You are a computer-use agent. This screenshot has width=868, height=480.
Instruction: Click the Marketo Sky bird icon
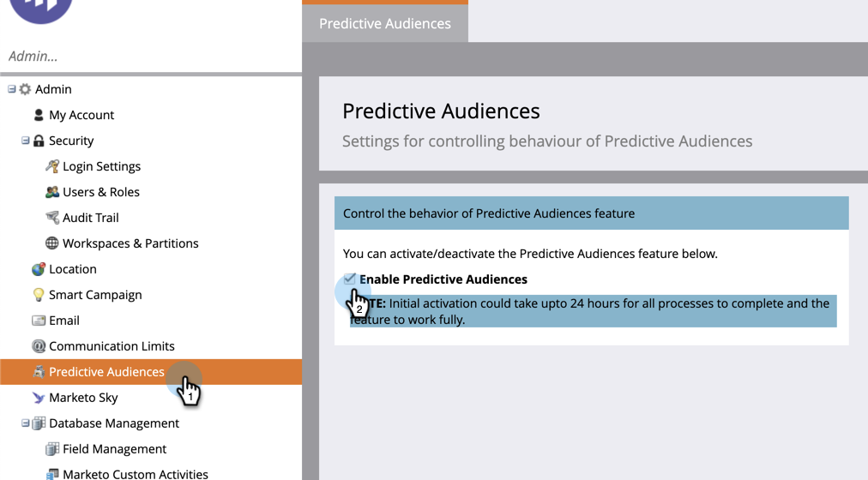(x=39, y=398)
